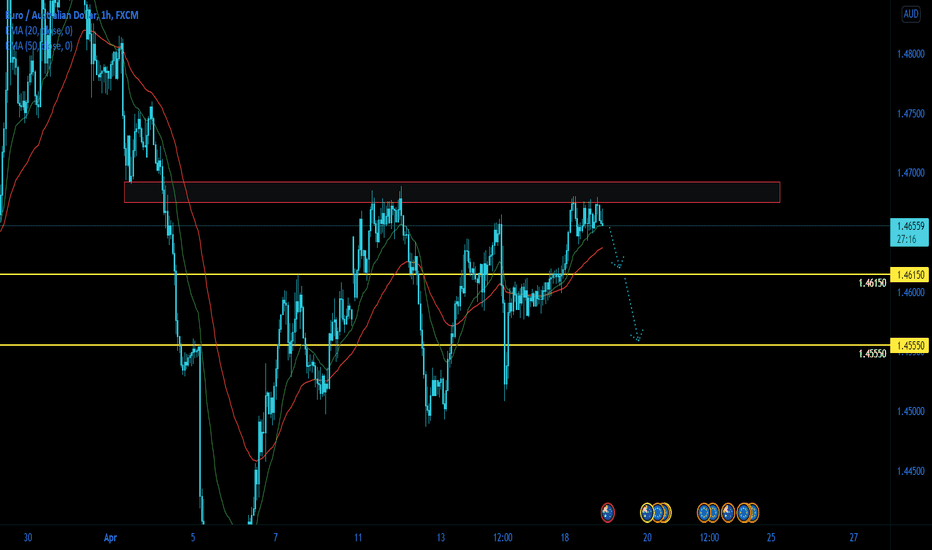
Task: Click the current price label 1.46559
Action: 911,226
